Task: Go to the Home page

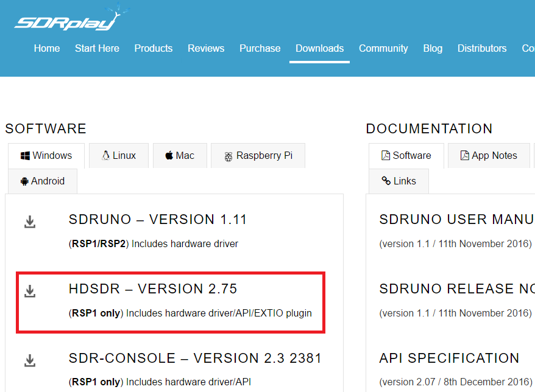Action: (47, 49)
